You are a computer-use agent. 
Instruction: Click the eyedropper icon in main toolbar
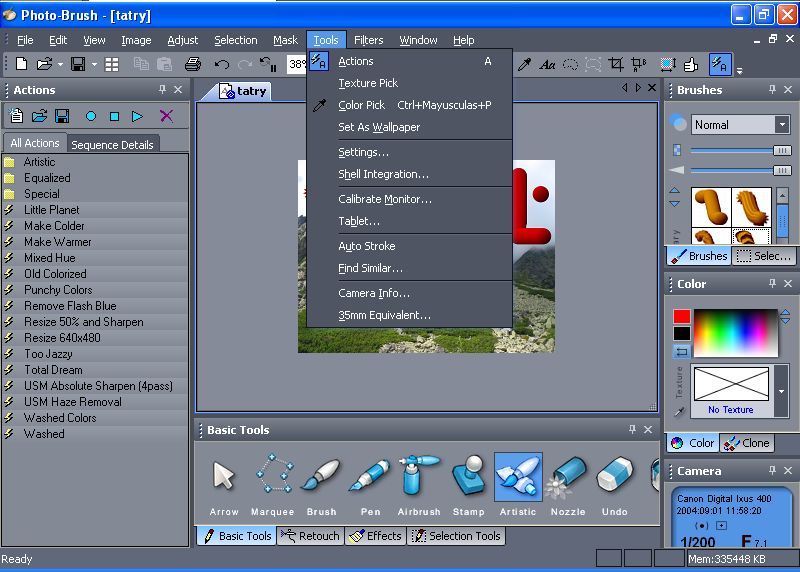click(524, 64)
